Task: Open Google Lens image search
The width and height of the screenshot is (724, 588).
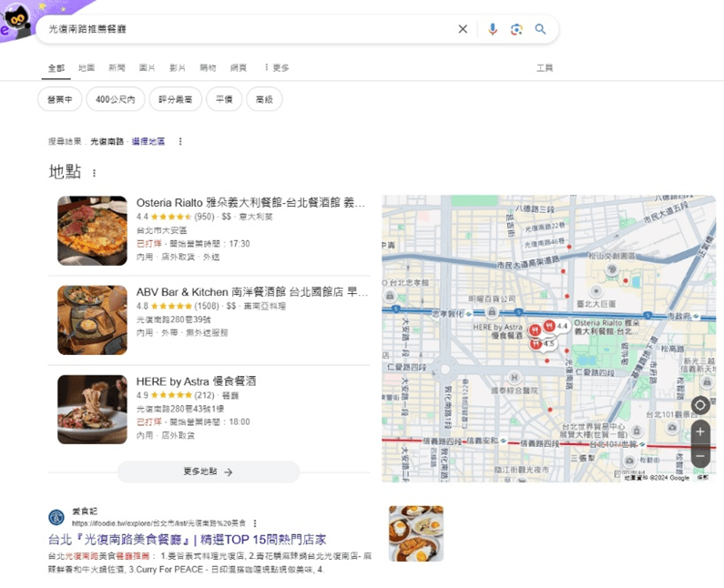Action: 516,29
